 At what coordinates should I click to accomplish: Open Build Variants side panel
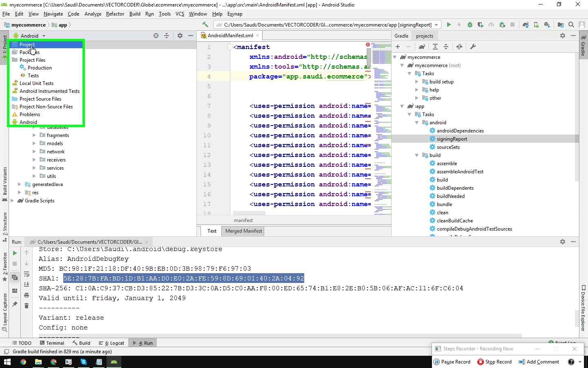point(4,184)
